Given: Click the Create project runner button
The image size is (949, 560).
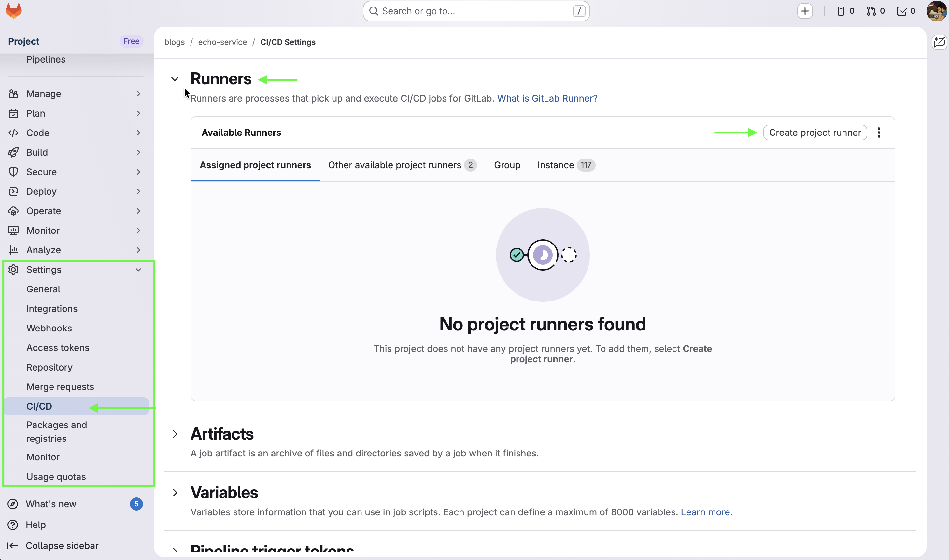Looking at the screenshot, I should tap(815, 132).
